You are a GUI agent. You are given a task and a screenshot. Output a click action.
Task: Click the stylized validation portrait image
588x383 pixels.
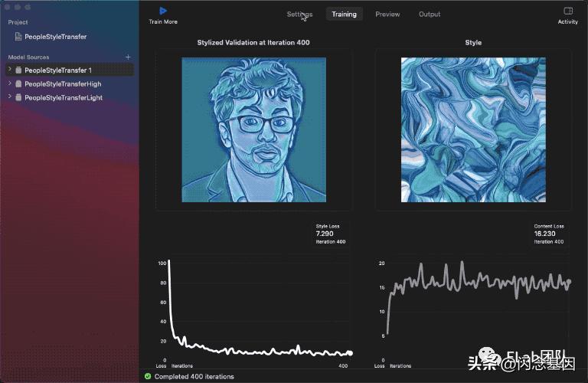(x=254, y=129)
